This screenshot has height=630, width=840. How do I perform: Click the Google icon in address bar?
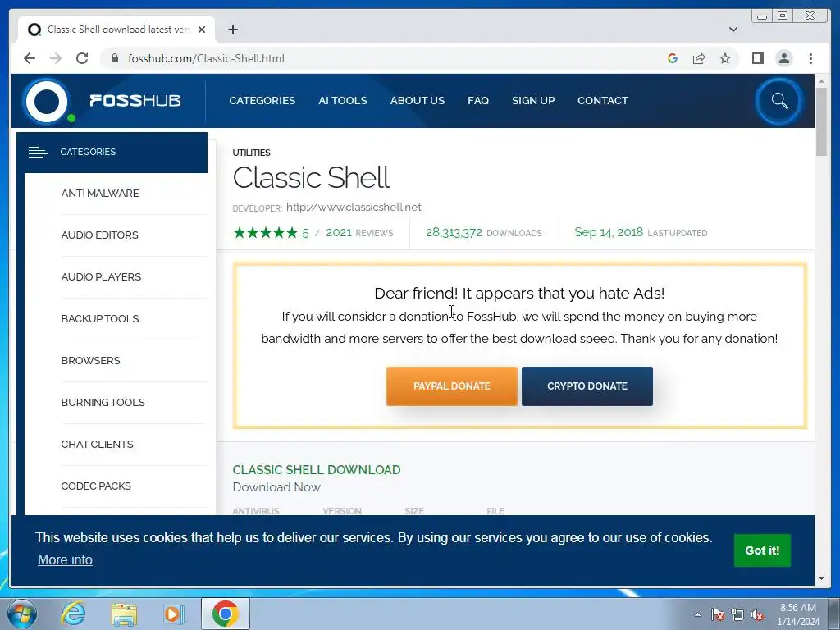(673, 58)
